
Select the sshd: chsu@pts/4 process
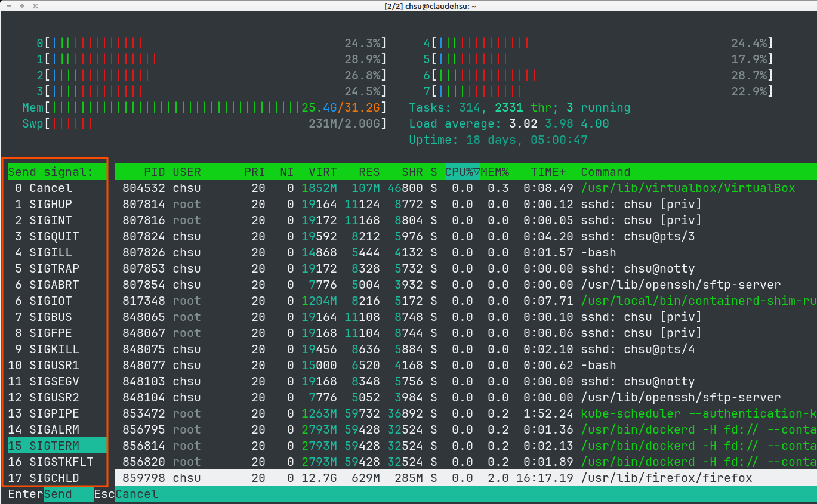click(466, 349)
